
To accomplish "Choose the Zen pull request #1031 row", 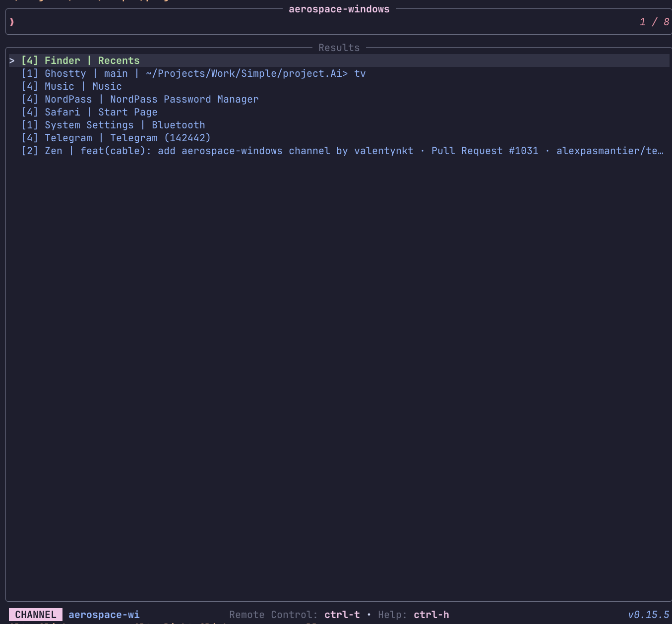I will click(x=339, y=151).
